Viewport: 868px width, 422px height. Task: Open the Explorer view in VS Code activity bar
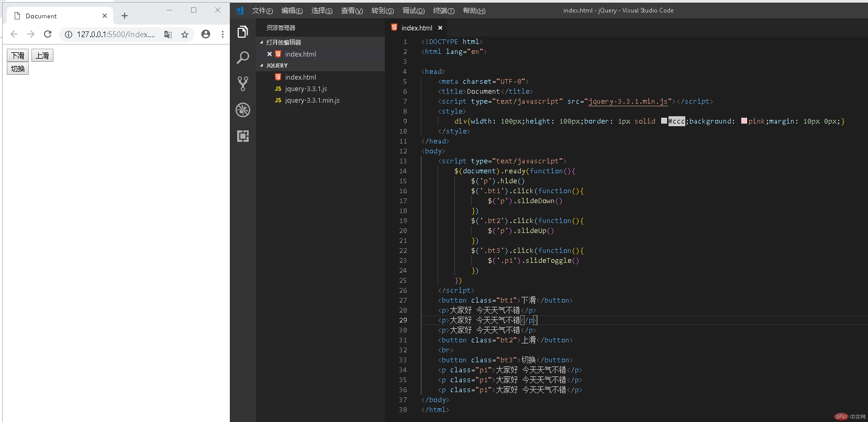click(242, 32)
